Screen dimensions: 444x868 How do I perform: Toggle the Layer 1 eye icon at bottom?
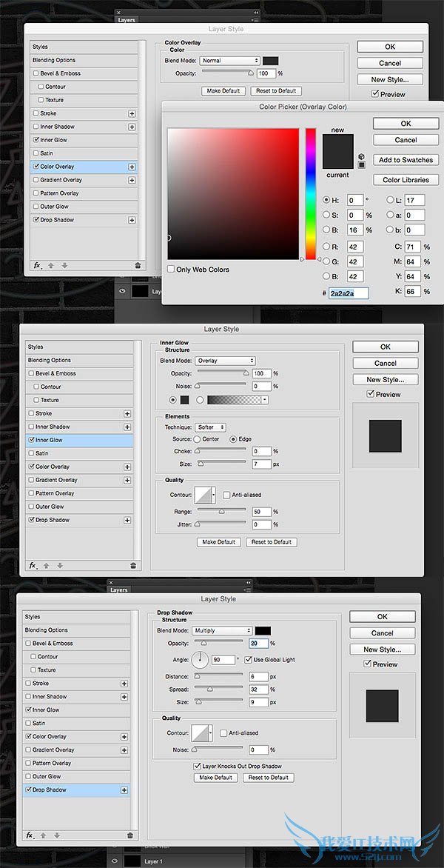coord(115,861)
